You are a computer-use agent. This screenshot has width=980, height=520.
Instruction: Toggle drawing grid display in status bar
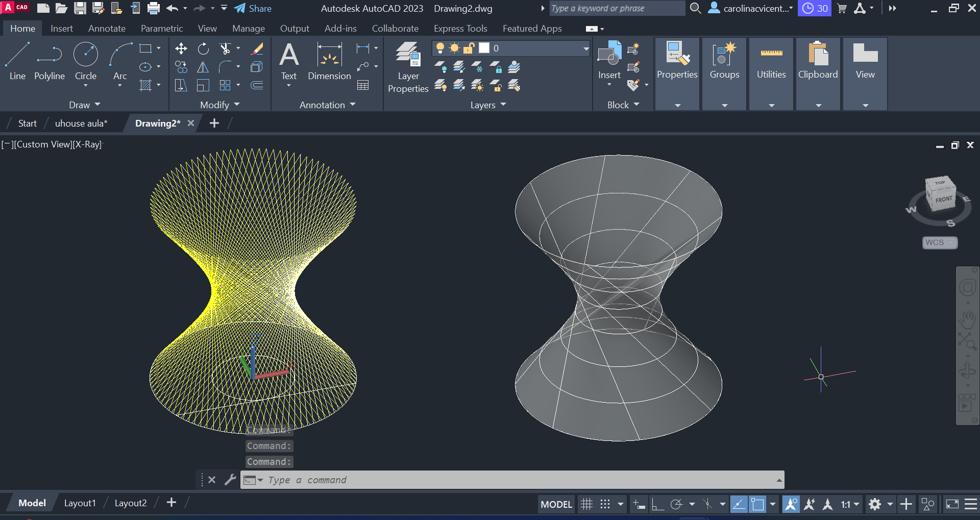[x=587, y=504]
